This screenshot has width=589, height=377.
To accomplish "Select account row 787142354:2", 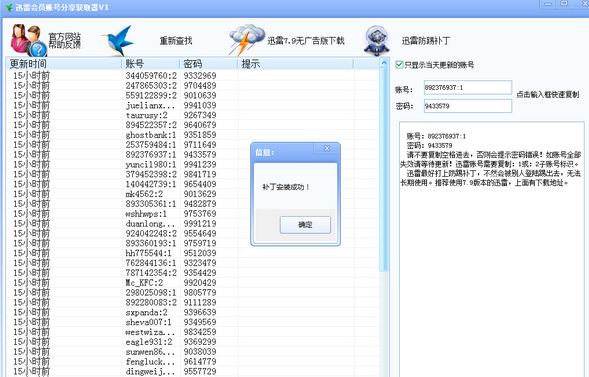I will click(x=193, y=273).
